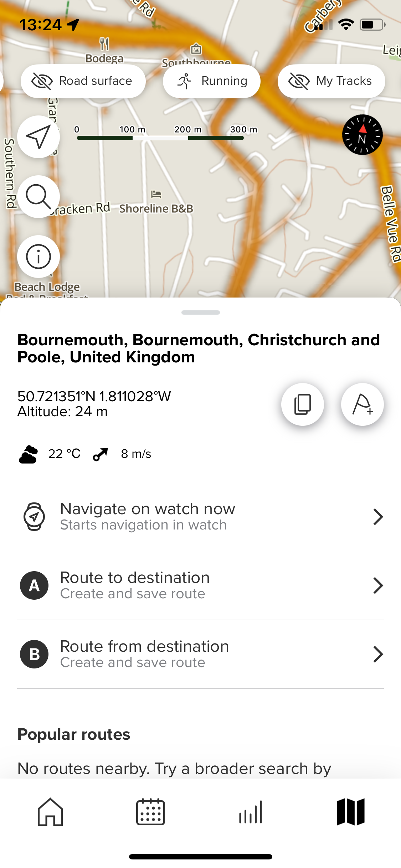Open Route to destination chevron
401x868 pixels.
[x=378, y=585]
